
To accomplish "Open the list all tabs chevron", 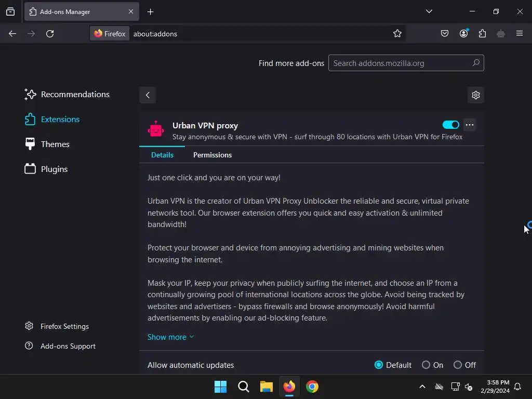I will [x=429, y=11].
